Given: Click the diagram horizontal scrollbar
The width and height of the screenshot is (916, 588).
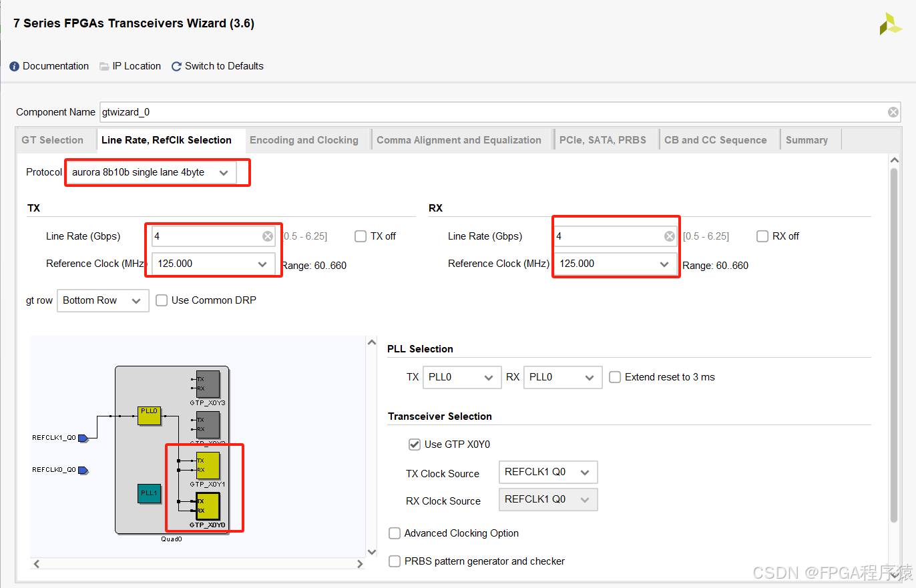Looking at the screenshot, I should pos(198,564).
